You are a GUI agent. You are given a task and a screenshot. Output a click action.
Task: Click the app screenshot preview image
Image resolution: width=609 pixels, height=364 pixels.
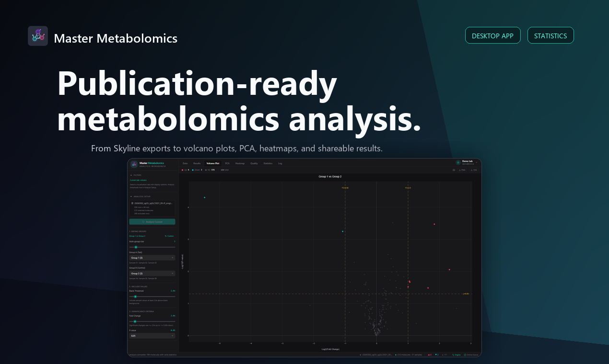click(304, 258)
